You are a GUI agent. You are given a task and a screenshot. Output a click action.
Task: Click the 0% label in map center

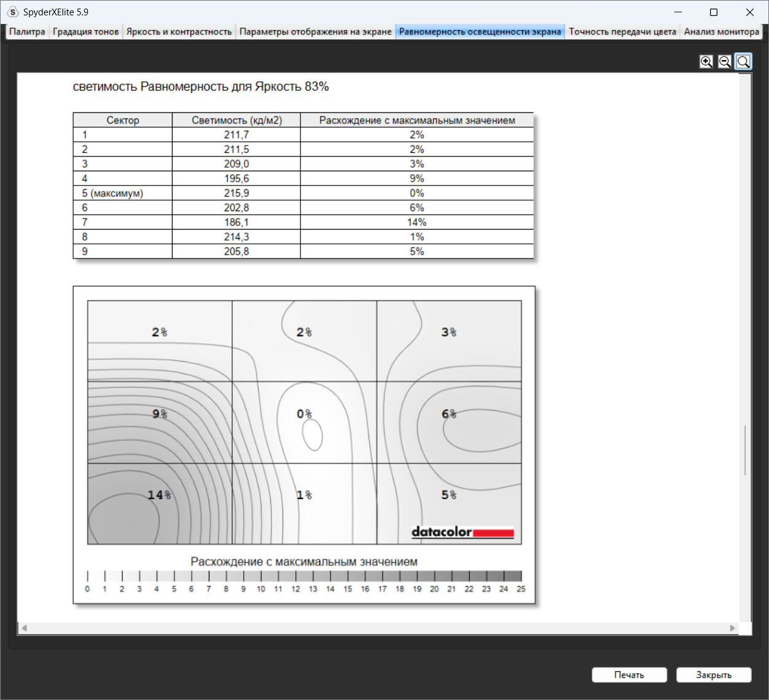point(304,414)
